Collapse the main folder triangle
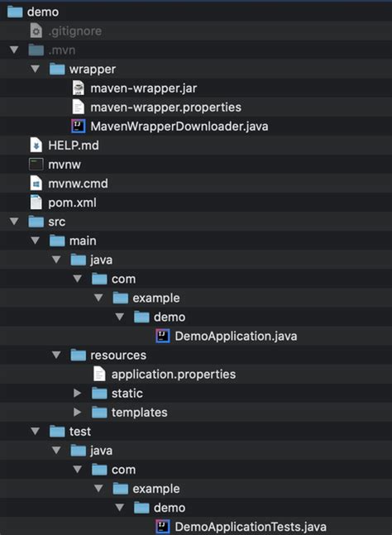The width and height of the screenshot is (392, 535). tap(35, 241)
